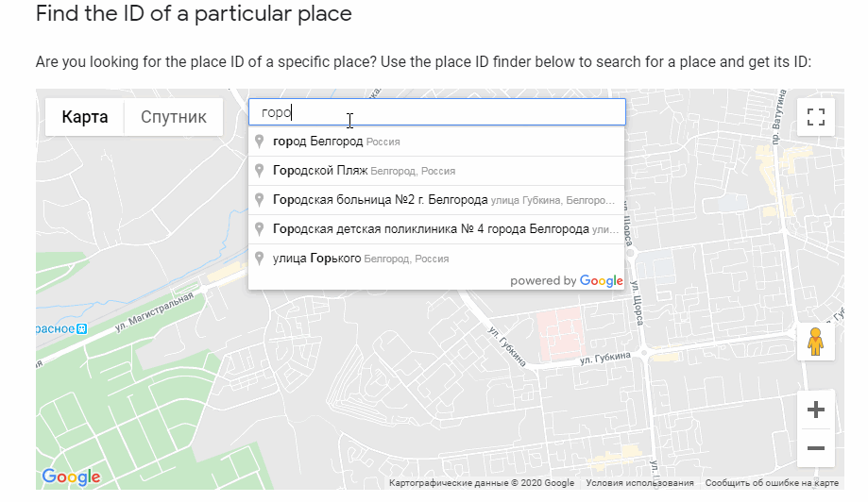Switch to Карта map view
The height and width of the screenshot is (502, 868).
[85, 117]
